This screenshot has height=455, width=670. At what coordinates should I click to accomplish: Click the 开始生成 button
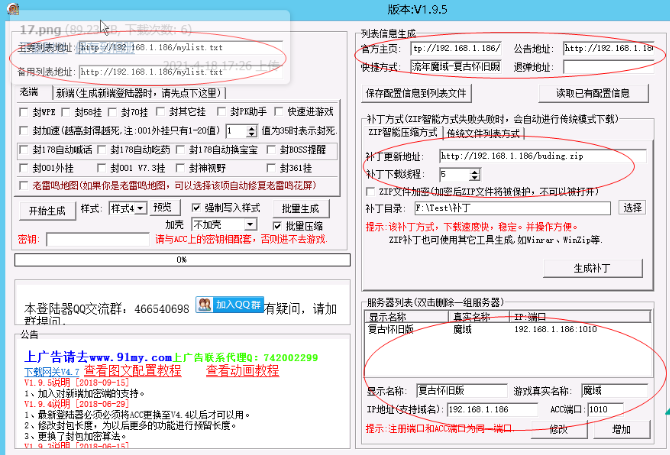point(47,209)
